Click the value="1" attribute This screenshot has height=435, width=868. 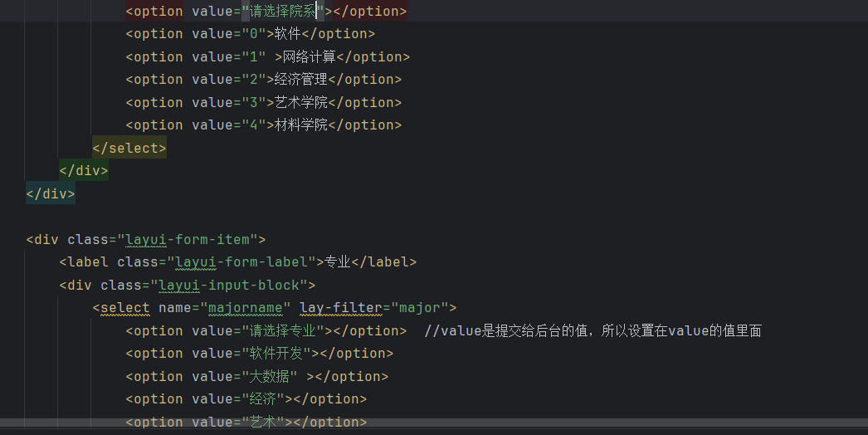coord(229,57)
